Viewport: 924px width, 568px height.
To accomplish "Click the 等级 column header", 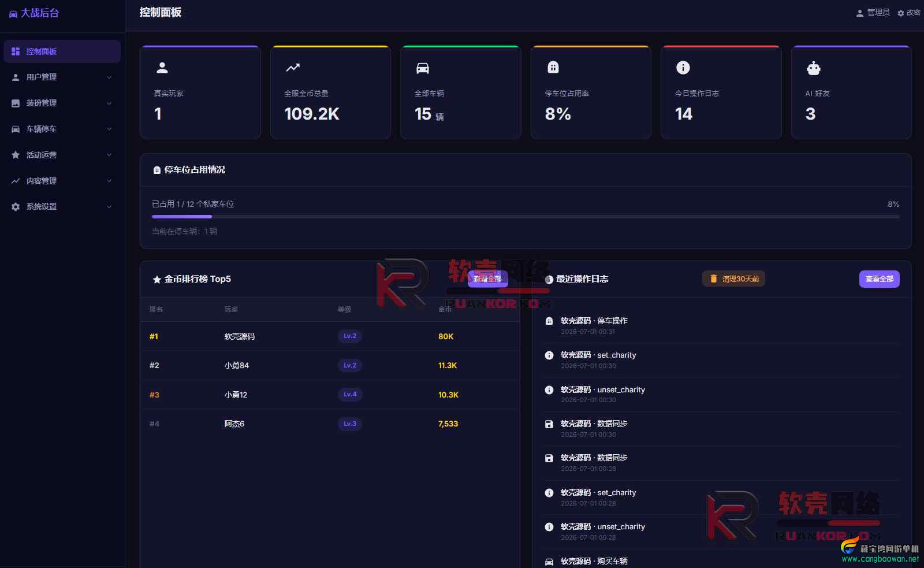I will coord(344,309).
